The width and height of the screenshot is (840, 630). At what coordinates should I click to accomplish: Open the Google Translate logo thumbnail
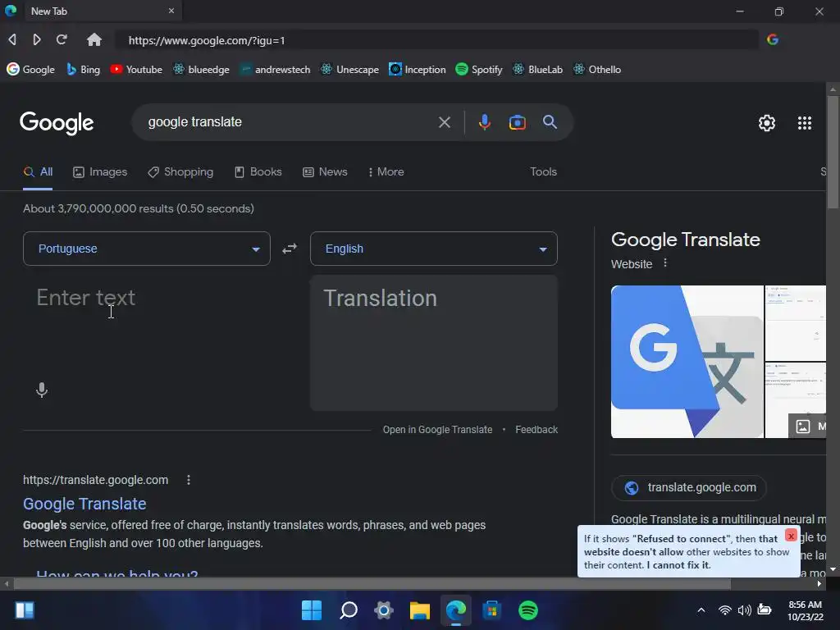(x=687, y=362)
